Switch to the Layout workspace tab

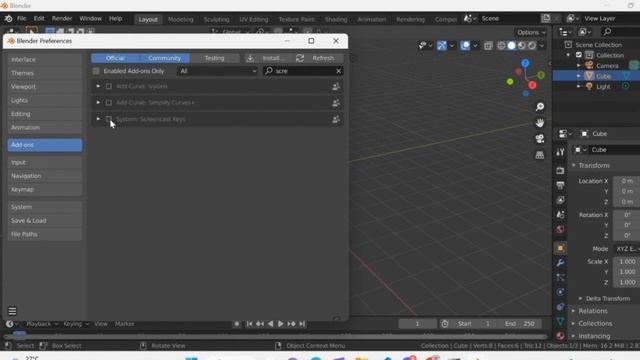[x=148, y=19]
